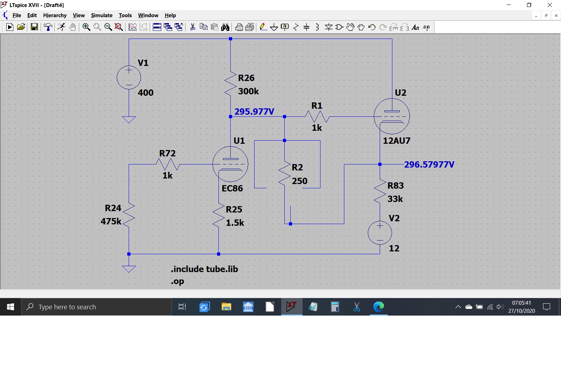
Task: Click V1 value 400
Action: point(146,93)
